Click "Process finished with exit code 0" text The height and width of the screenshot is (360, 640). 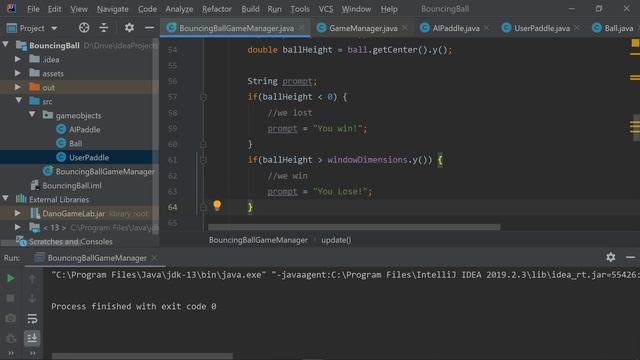point(133,306)
